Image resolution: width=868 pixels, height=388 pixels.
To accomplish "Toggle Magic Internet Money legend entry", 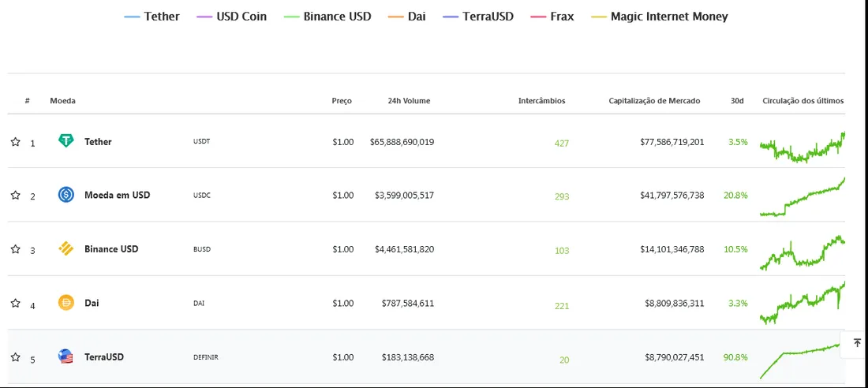I will [x=660, y=17].
